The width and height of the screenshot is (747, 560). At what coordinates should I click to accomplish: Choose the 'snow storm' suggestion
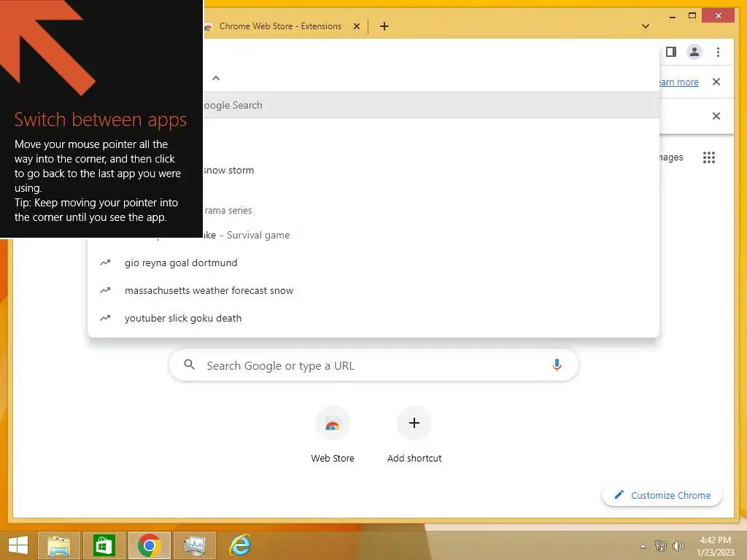pyautogui.click(x=431, y=170)
